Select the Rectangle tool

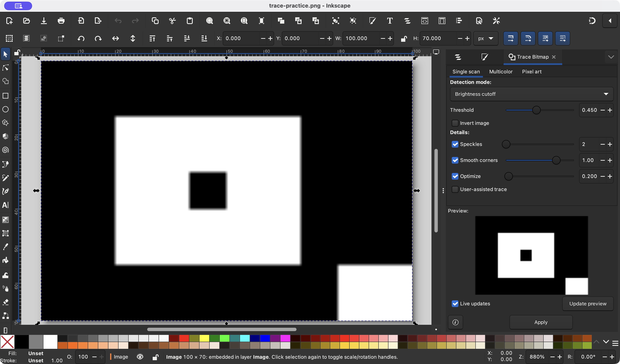pyautogui.click(x=5, y=96)
